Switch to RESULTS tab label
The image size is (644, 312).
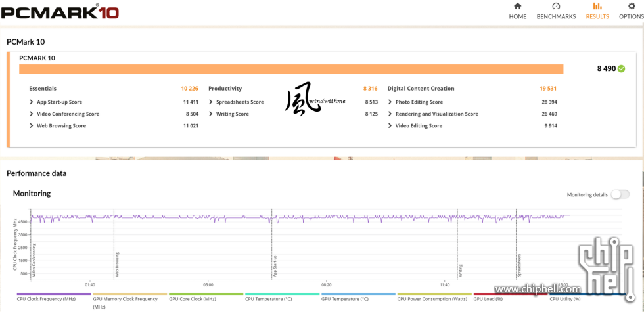(597, 17)
